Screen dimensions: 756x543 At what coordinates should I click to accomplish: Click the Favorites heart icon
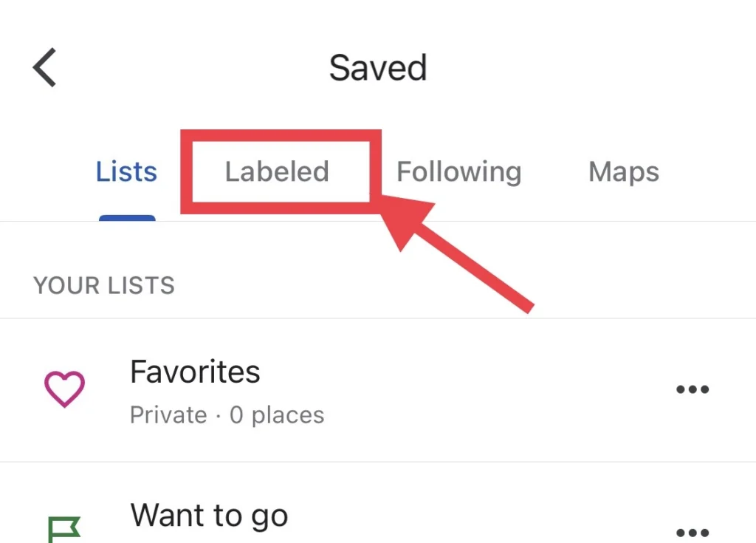(65, 389)
